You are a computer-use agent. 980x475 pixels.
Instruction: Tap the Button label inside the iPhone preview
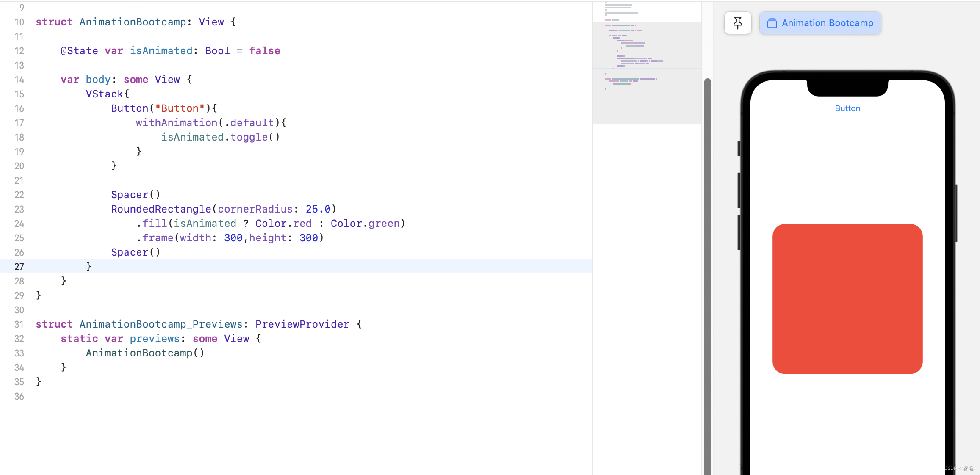(x=847, y=108)
